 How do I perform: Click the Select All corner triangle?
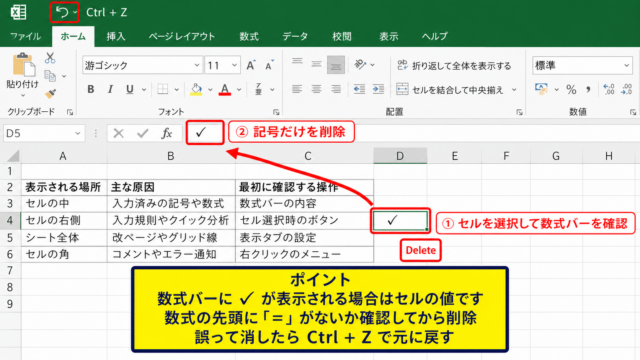(x=13, y=156)
